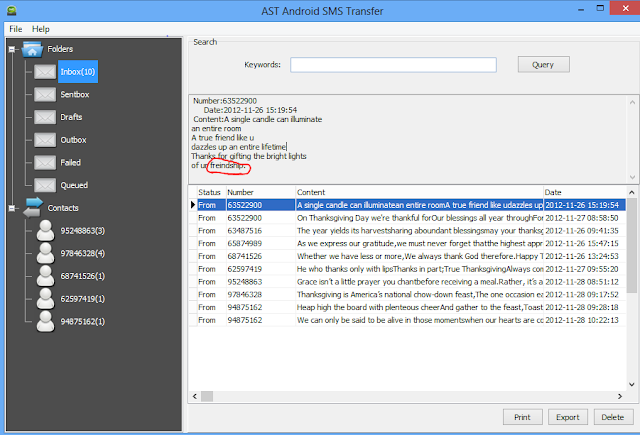Collapse the Contacts tree node
Viewport: 640px width, 435px height.
coord(12,208)
